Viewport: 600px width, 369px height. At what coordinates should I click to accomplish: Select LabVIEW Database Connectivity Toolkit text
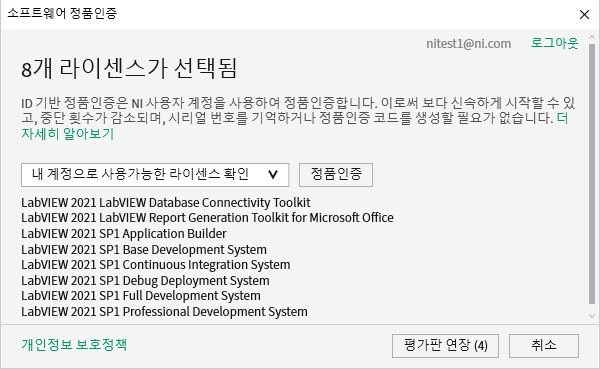[x=205, y=202]
